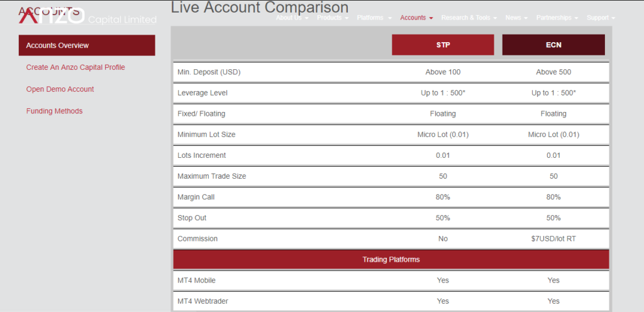Expand the News menu

pos(516,18)
